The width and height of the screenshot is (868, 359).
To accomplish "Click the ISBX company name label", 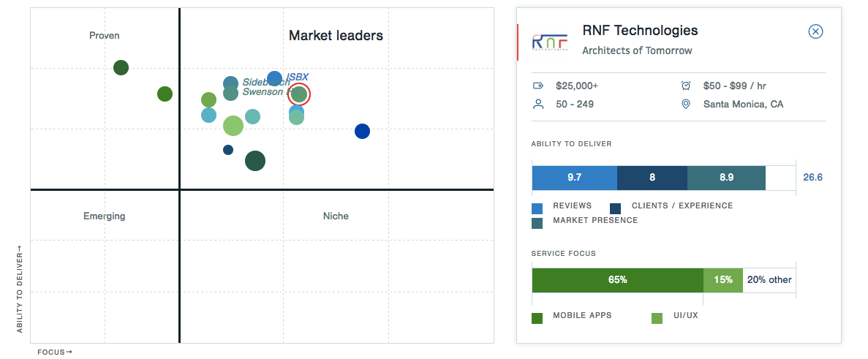I will tap(297, 77).
